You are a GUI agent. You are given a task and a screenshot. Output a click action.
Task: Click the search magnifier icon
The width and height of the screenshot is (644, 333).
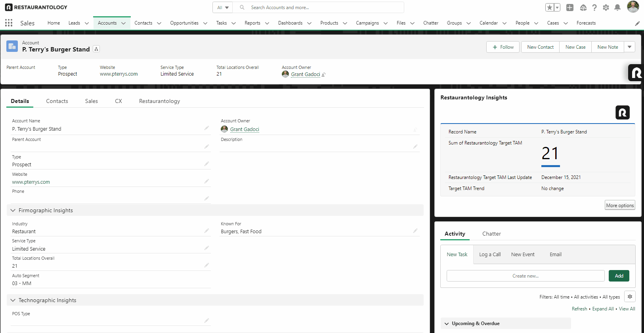pos(242,8)
